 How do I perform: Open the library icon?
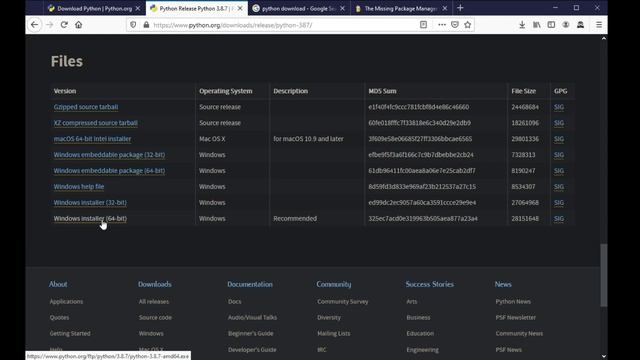(x=537, y=25)
